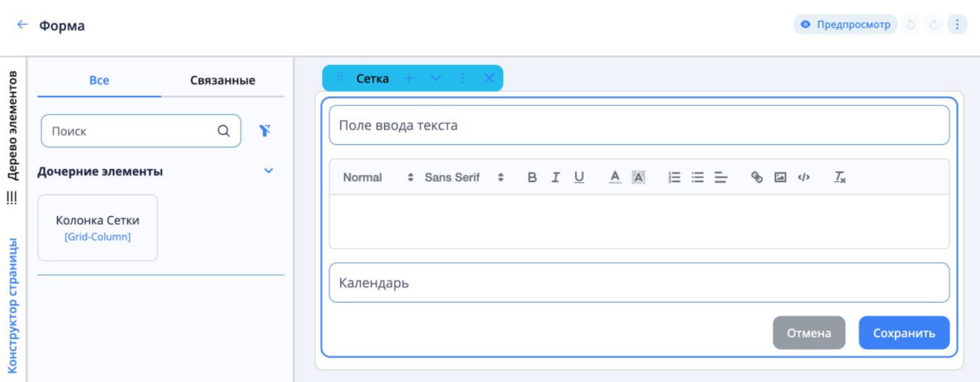Click the Календарь field
Screen dimensions: 980x382
(x=639, y=283)
